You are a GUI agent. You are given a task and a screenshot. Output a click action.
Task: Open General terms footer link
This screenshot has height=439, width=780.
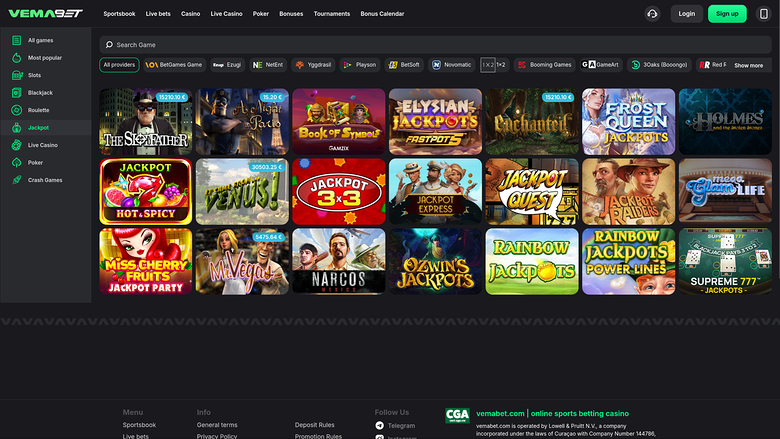pyautogui.click(x=217, y=425)
